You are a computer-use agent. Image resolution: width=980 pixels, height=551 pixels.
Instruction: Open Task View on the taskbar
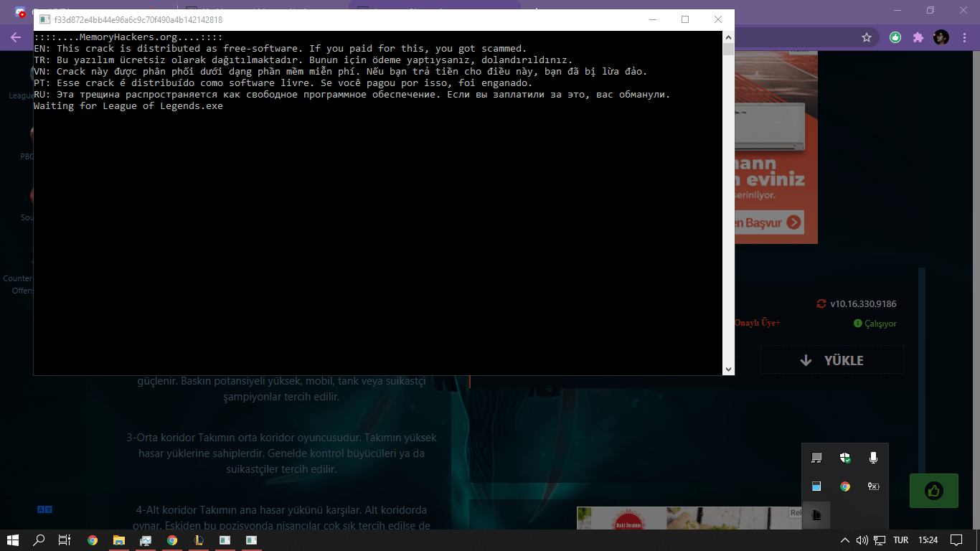pyautogui.click(x=65, y=540)
